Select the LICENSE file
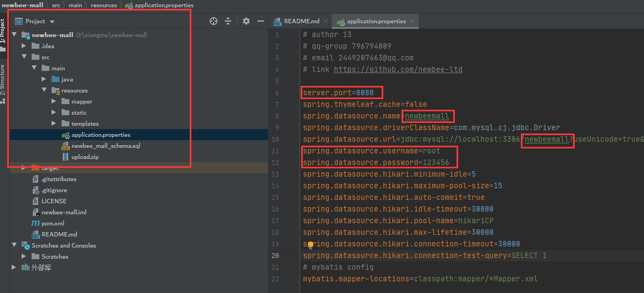This screenshot has height=293, width=644. coord(54,201)
